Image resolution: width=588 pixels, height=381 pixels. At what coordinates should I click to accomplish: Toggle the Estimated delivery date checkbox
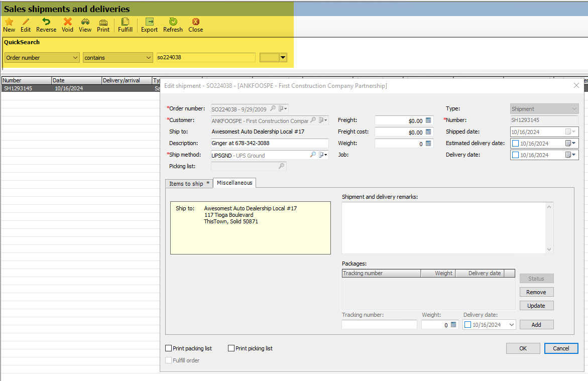pos(515,143)
